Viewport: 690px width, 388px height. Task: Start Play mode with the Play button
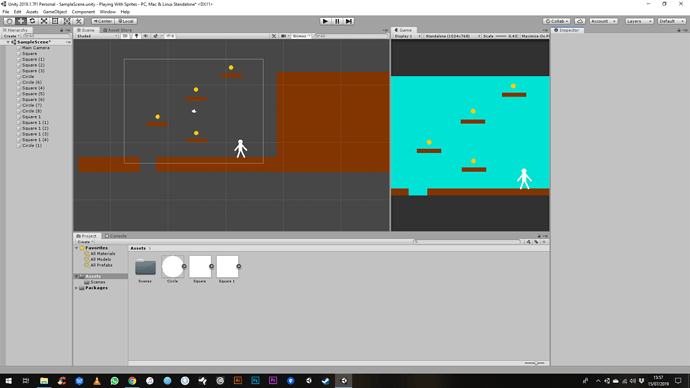pos(325,21)
